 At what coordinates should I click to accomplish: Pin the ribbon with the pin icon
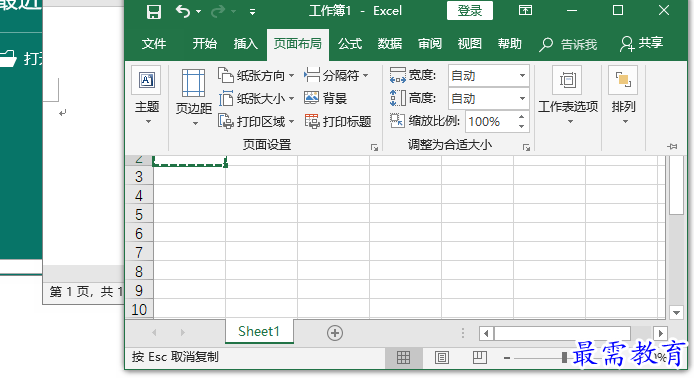pyautogui.click(x=672, y=146)
